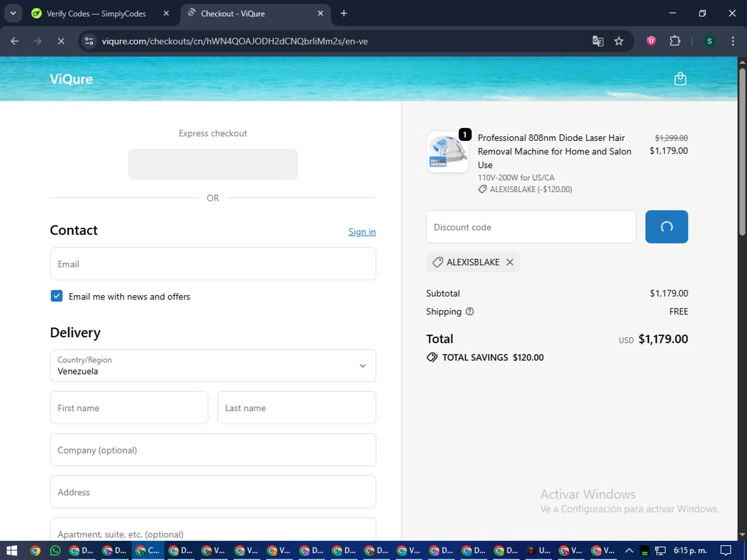This screenshot has height=560, width=747.
Task: Show hidden system tray icons
Action: 629,551
